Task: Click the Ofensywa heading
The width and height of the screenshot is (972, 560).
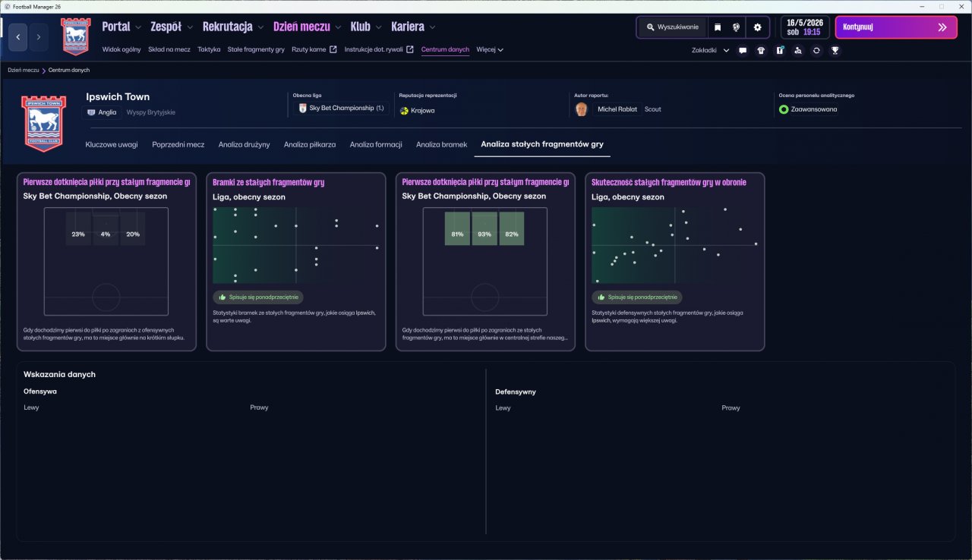Action: (40, 392)
